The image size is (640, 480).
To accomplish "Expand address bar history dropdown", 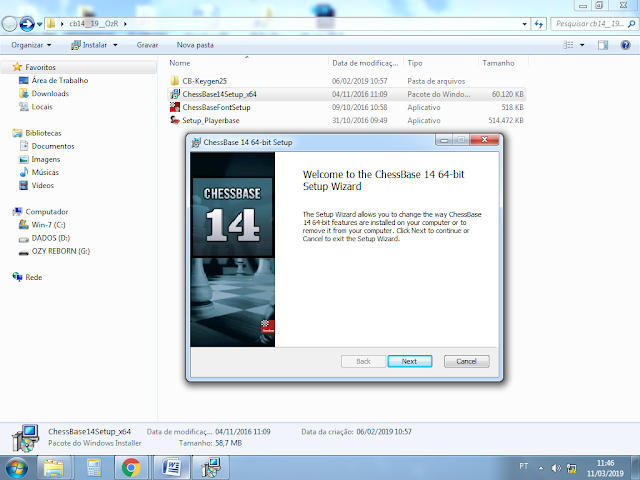I will tap(524, 24).
